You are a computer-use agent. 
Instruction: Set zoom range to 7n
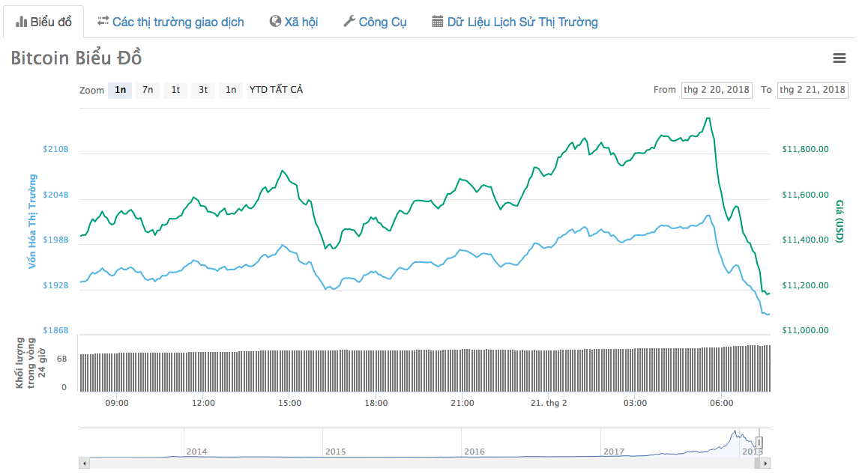148,90
